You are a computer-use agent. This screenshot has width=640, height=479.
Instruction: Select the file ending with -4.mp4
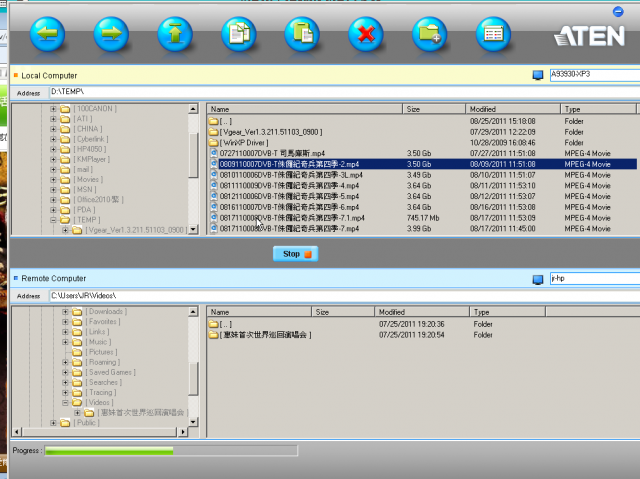point(422,186)
